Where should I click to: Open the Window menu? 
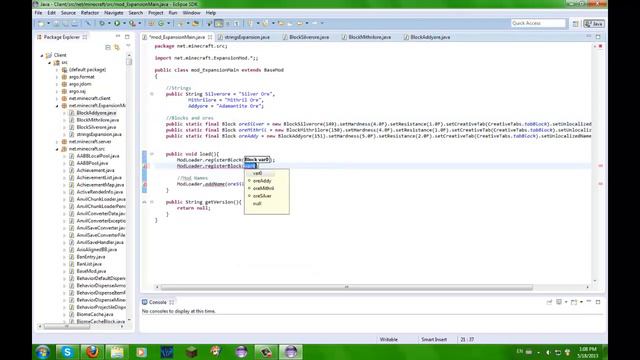point(191,13)
